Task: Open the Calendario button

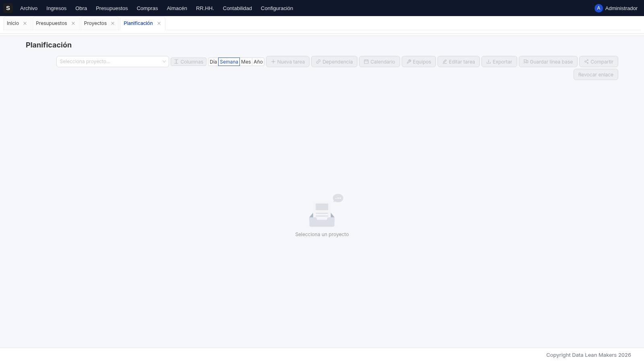Action: [x=380, y=62]
